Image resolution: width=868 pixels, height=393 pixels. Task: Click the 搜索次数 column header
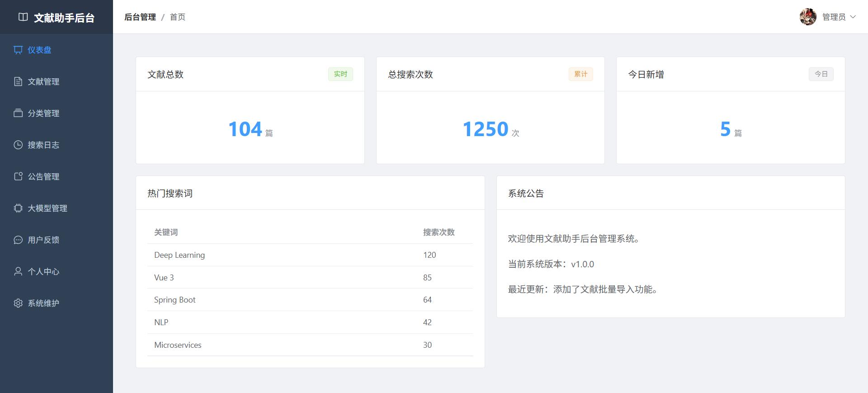tap(439, 232)
